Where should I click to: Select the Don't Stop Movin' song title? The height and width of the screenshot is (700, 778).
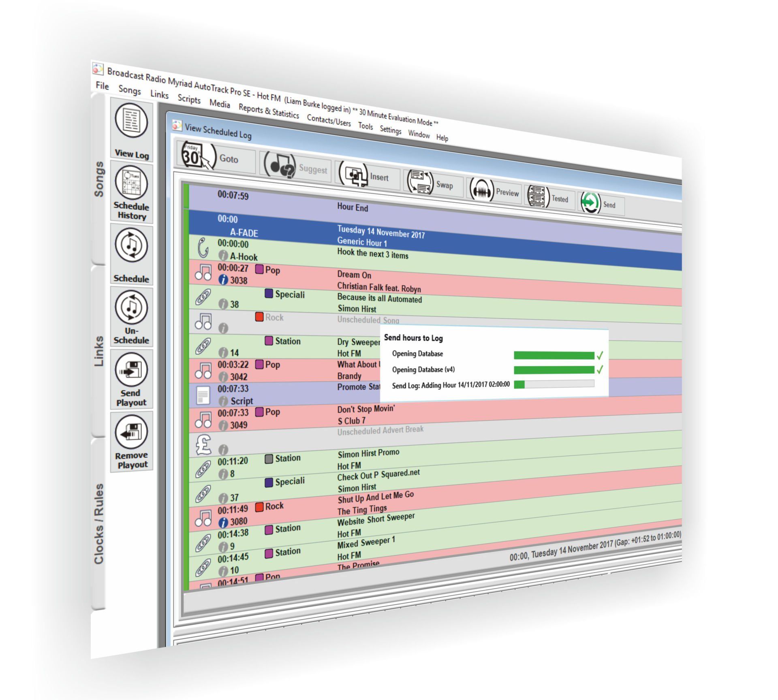(366, 409)
